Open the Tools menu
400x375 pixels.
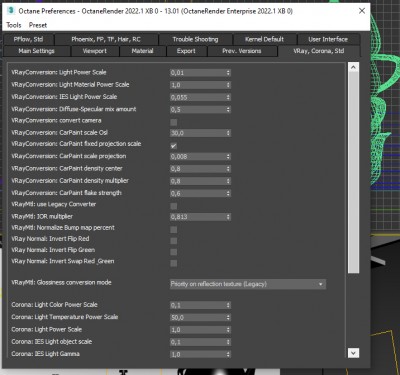(14, 25)
